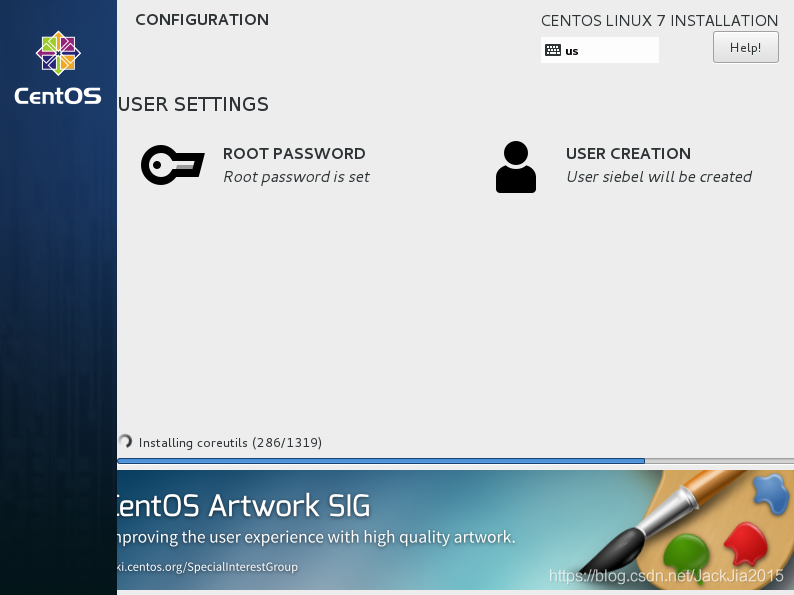The width and height of the screenshot is (794, 595).
Task: Click the 'Root password is set' status text
Action: coord(296,177)
